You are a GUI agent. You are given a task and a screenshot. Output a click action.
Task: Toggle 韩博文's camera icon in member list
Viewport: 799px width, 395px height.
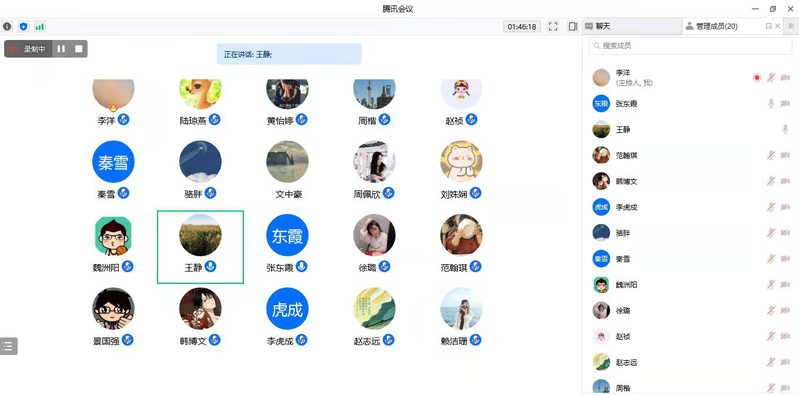[x=785, y=181]
